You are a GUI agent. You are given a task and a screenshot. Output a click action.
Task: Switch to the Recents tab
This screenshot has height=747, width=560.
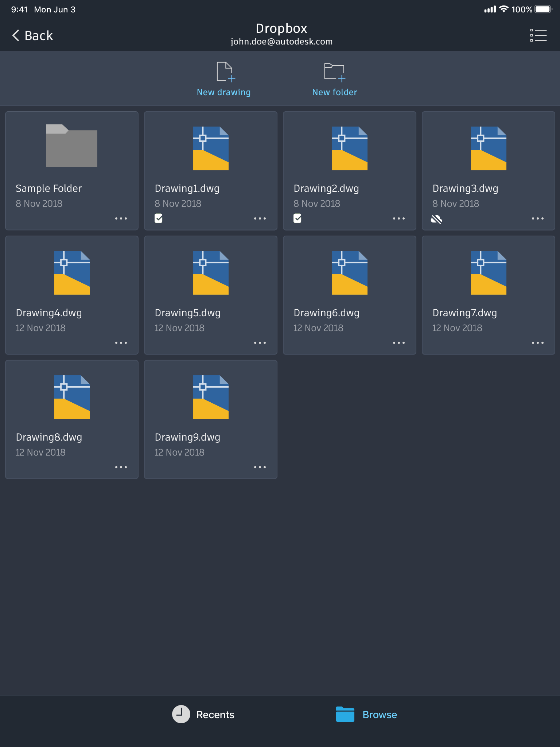[x=203, y=714]
